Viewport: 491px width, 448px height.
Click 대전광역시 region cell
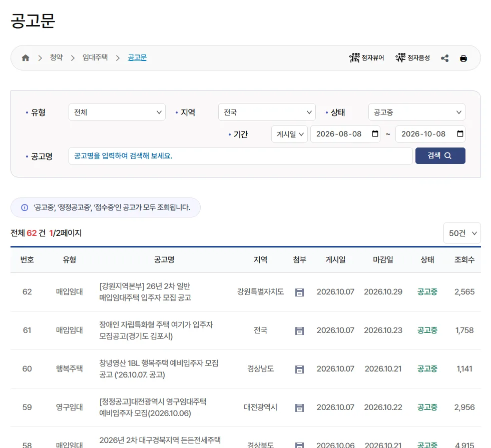click(261, 407)
